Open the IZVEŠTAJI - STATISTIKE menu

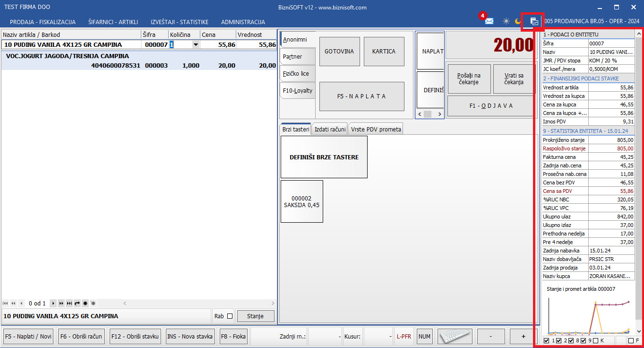coord(180,22)
